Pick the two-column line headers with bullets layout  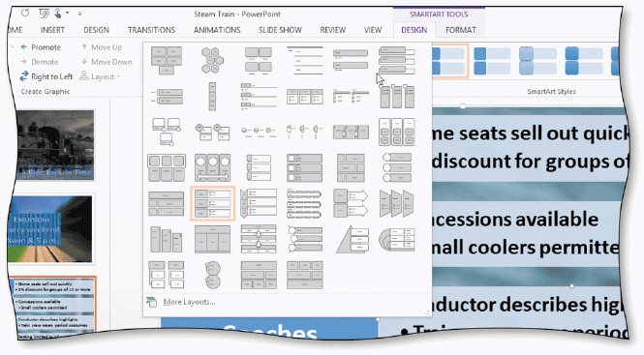tap(351, 97)
